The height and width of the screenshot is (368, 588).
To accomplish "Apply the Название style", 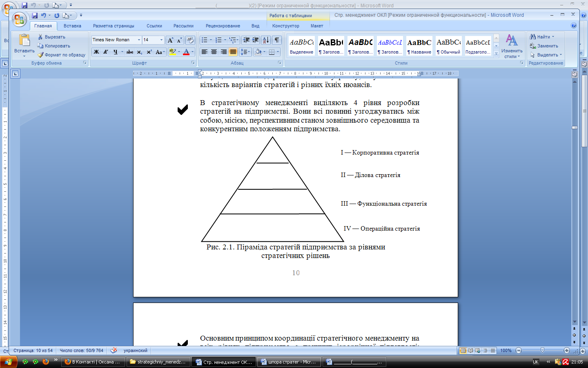I will point(419,46).
